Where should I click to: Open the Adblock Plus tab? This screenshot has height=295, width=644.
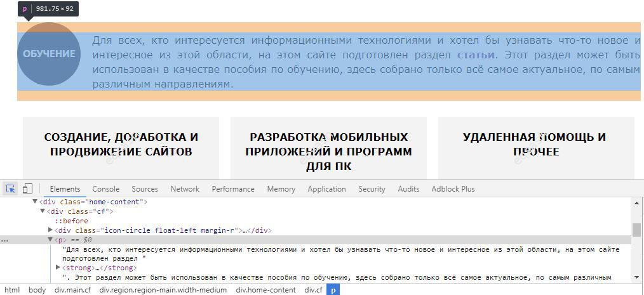(x=453, y=189)
